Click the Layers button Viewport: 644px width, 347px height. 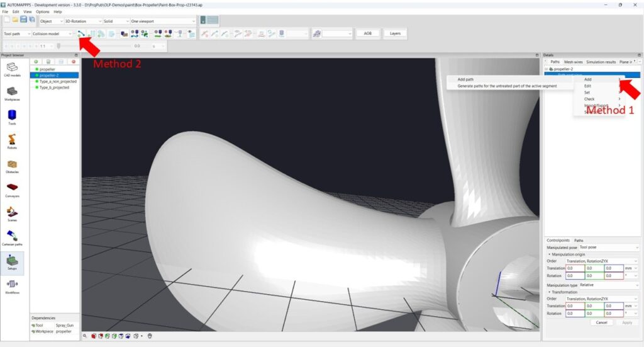[x=395, y=34]
